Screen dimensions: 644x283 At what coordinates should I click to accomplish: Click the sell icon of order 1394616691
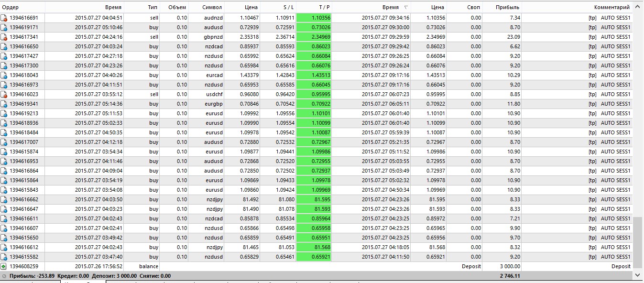click(x=4, y=18)
